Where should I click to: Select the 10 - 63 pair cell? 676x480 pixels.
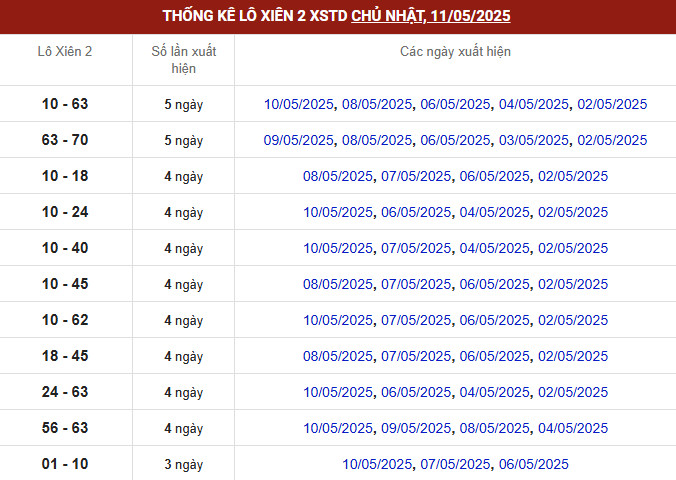[x=65, y=104]
